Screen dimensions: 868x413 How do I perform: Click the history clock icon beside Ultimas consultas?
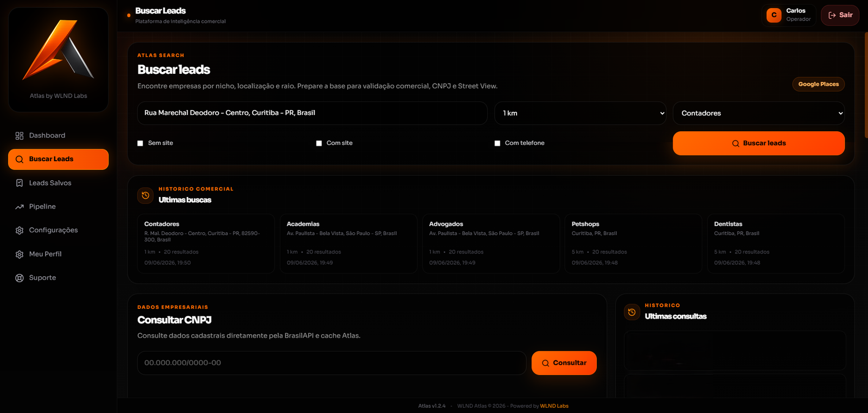click(632, 312)
